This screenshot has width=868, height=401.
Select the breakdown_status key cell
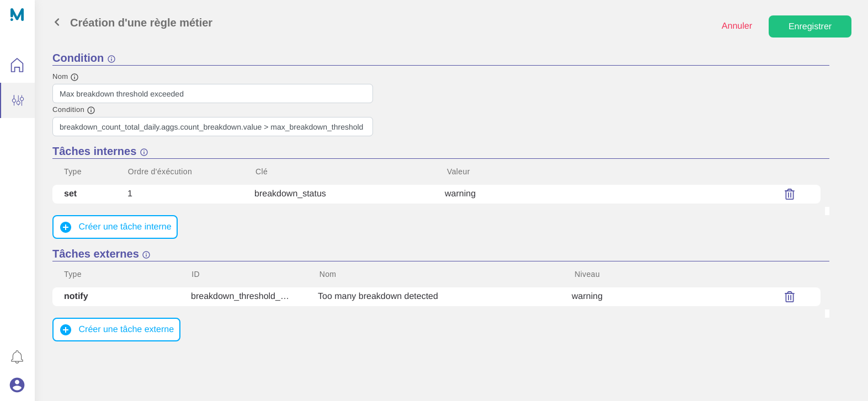(x=290, y=194)
